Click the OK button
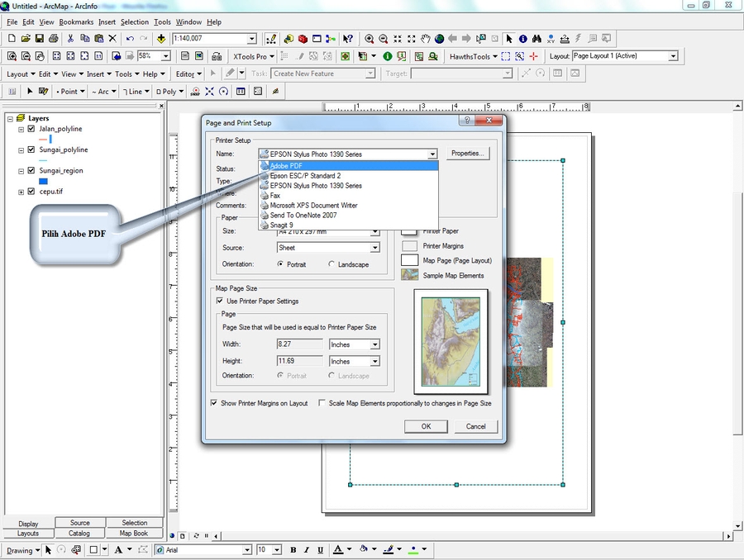The image size is (744, 560). pyautogui.click(x=426, y=426)
